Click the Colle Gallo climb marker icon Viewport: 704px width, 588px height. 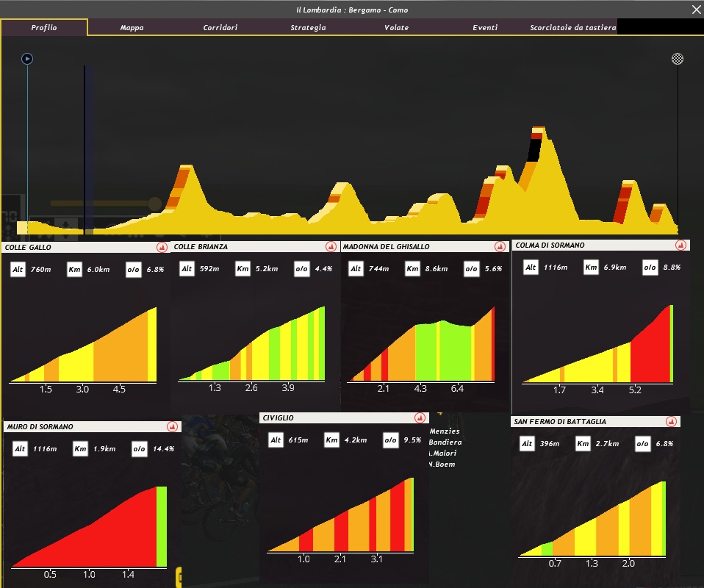[162, 247]
